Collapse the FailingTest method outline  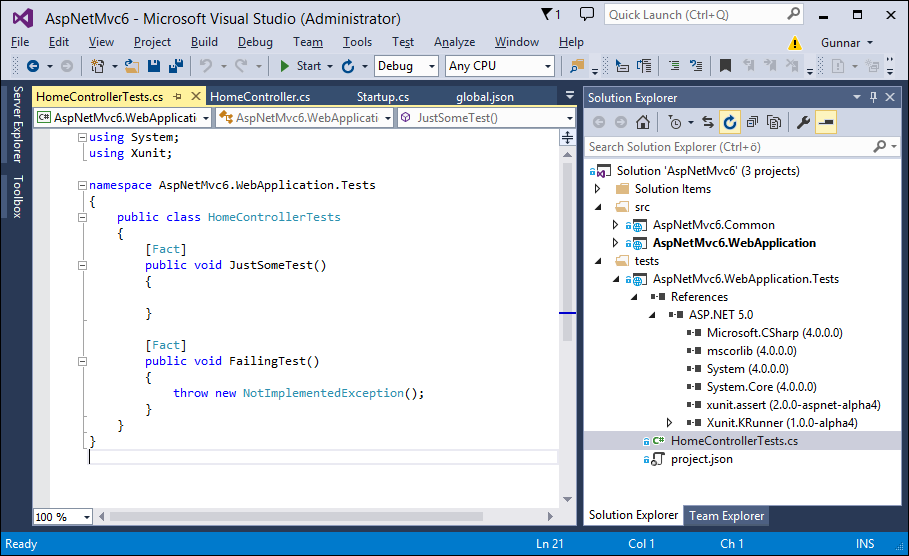[82, 362]
